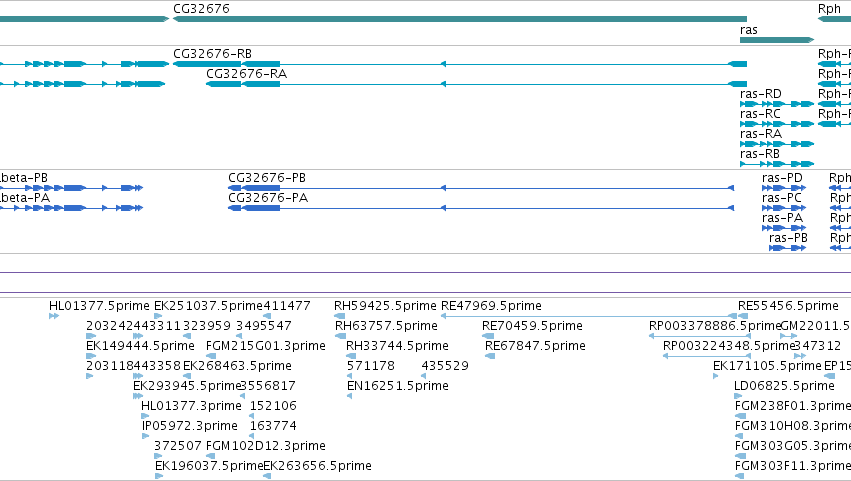The width and height of the screenshot is (851, 481).
Task: Select the CG32676-RA transcript label
Action: [x=246, y=74]
